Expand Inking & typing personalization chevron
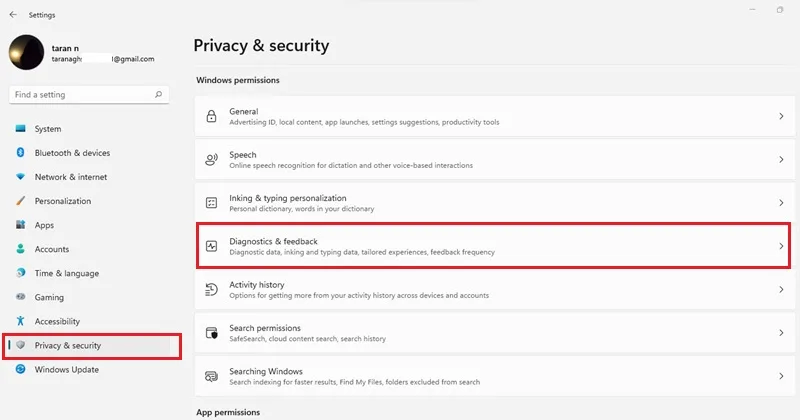800x420 pixels. pos(781,203)
